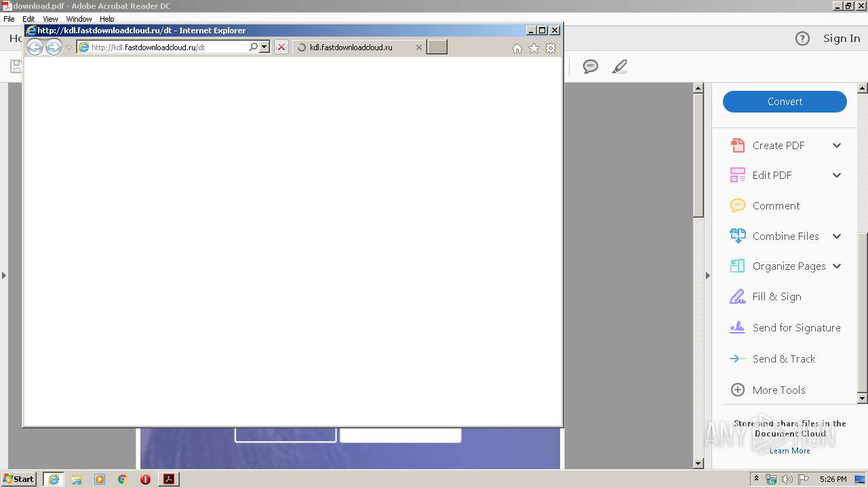Open the media player taskbar icon
Viewport: 868px width, 488px height.
100,479
